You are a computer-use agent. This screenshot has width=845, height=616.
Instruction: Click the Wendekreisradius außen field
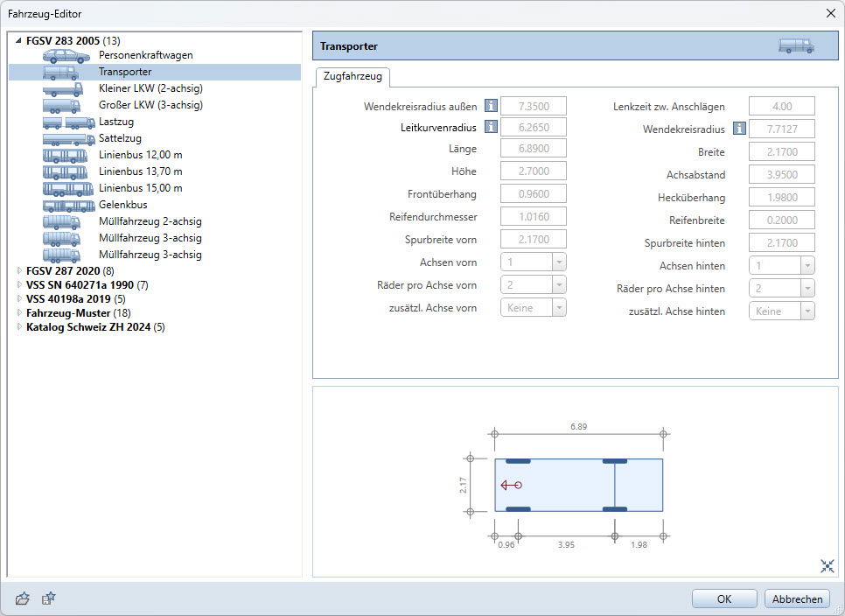click(x=534, y=106)
